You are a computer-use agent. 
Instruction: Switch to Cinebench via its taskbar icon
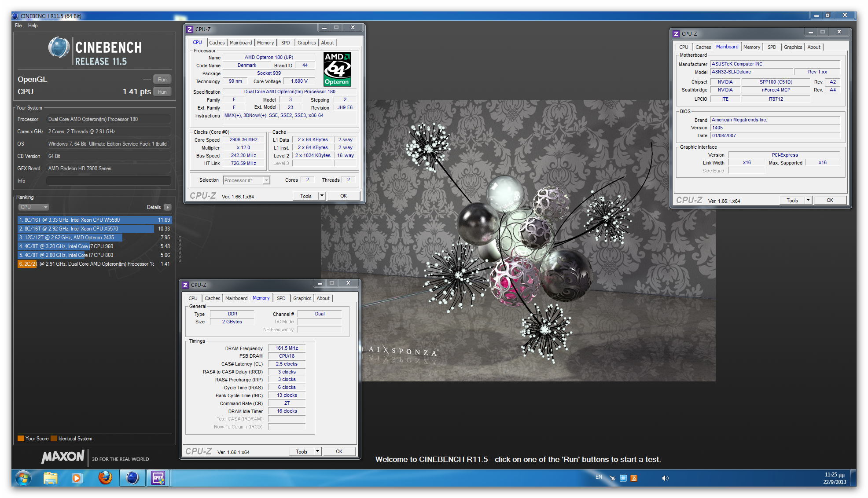[132, 478]
